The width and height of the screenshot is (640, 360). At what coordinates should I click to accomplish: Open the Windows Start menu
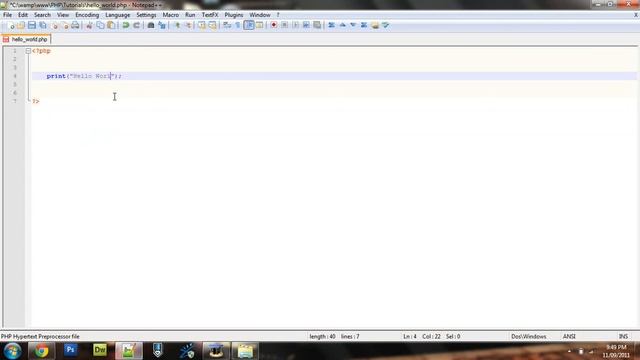coord(12,351)
